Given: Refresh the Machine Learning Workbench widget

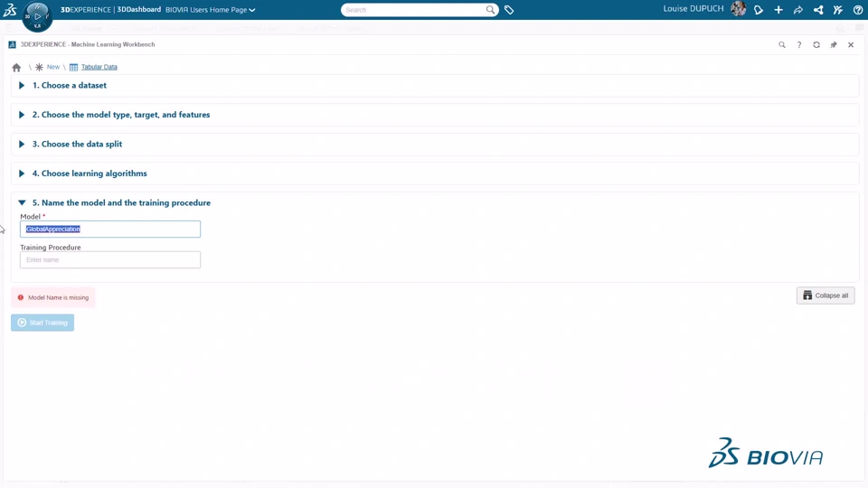Looking at the screenshot, I should coord(816,45).
